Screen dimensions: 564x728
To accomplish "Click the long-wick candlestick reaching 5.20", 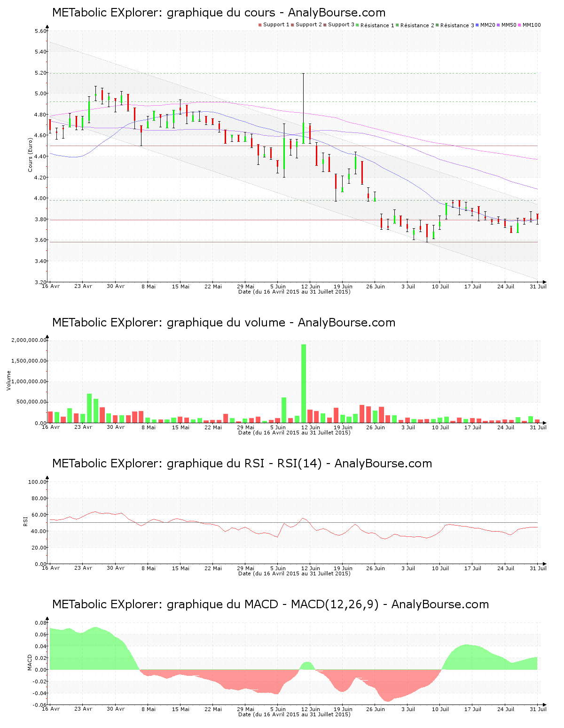I will tap(304, 108).
